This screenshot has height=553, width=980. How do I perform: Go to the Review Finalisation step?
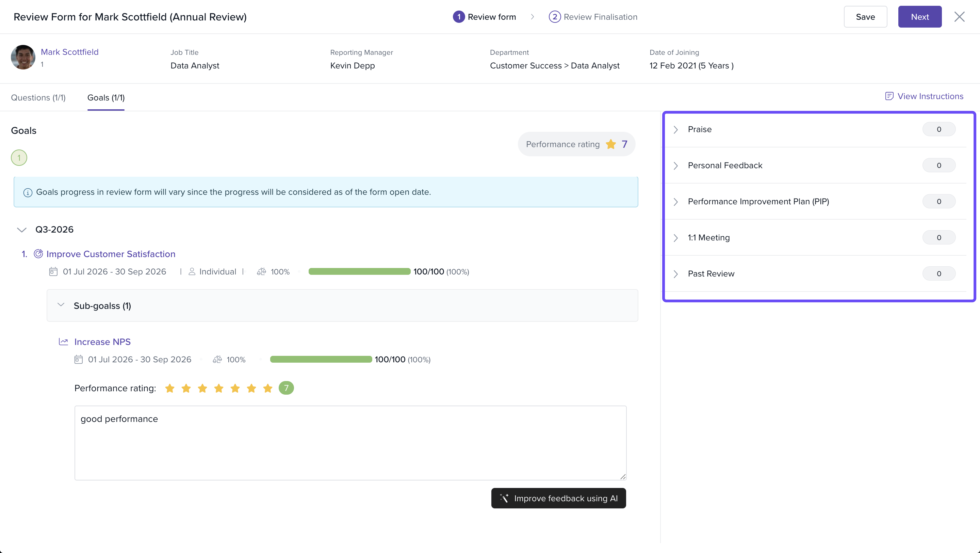pyautogui.click(x=593, y=17)
